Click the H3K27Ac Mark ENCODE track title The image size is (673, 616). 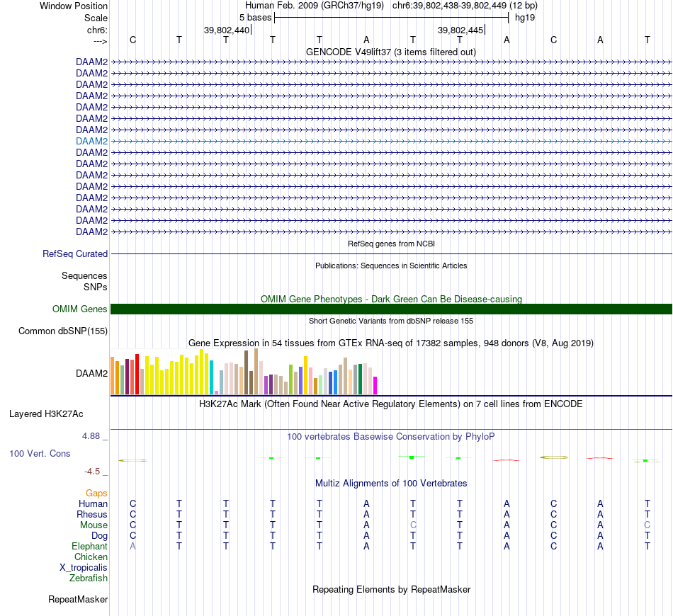point(390,404)
